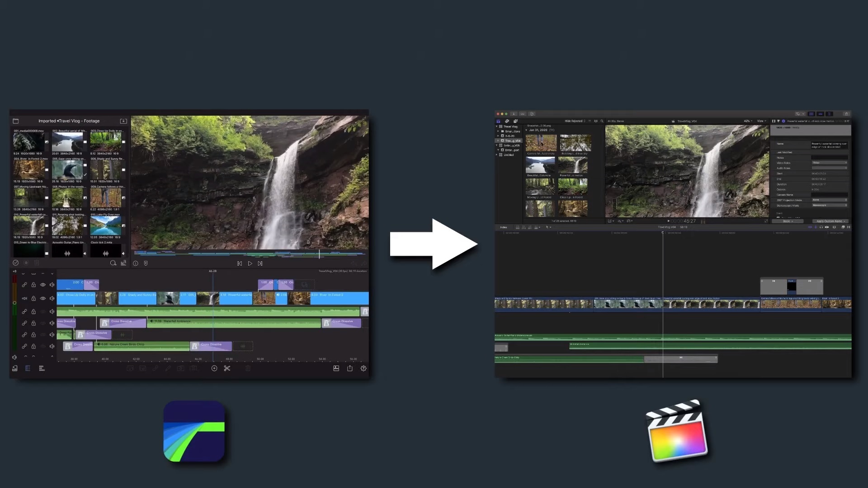Open the 360° Projection Mode dropdown
Screen dimensions: 868x488
(x=830, y=200)
